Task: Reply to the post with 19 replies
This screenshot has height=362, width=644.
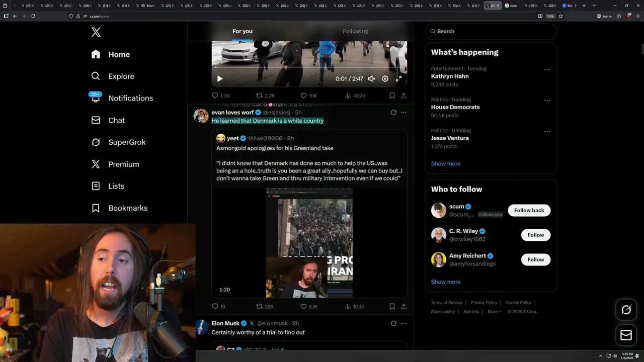Action: [218, 306]
